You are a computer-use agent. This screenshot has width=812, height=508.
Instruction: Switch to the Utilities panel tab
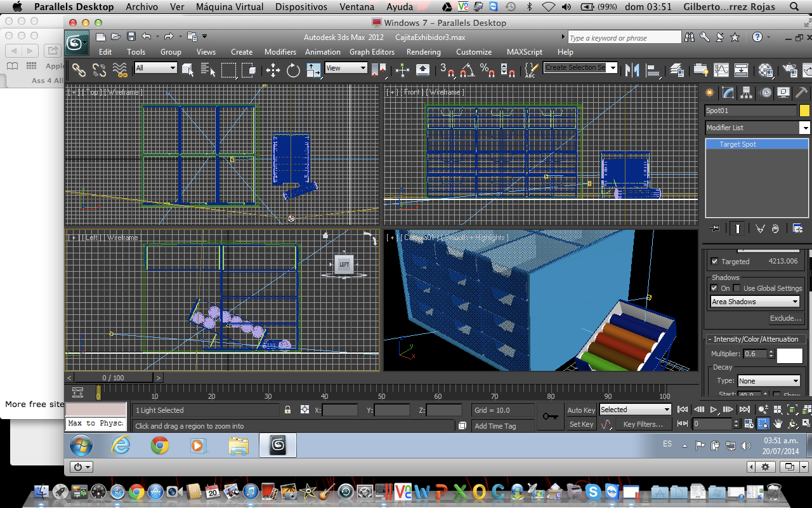[x=802, y=93]
